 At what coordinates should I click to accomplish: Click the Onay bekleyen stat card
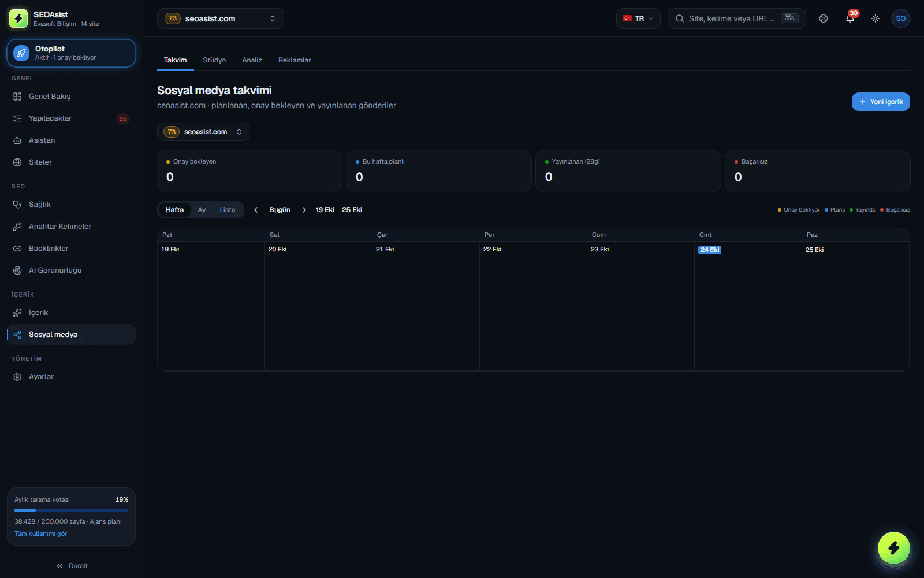coord(249,171)
